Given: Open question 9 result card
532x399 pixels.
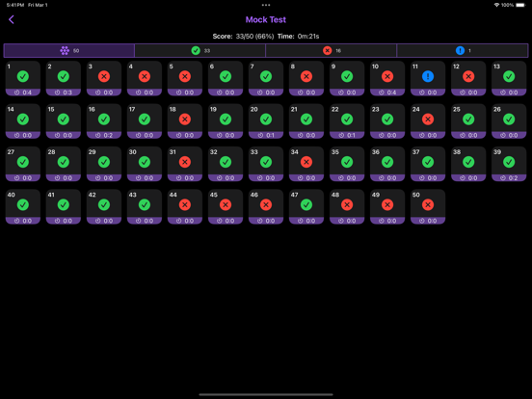Looking at the screenshot, I should [347, 78].
